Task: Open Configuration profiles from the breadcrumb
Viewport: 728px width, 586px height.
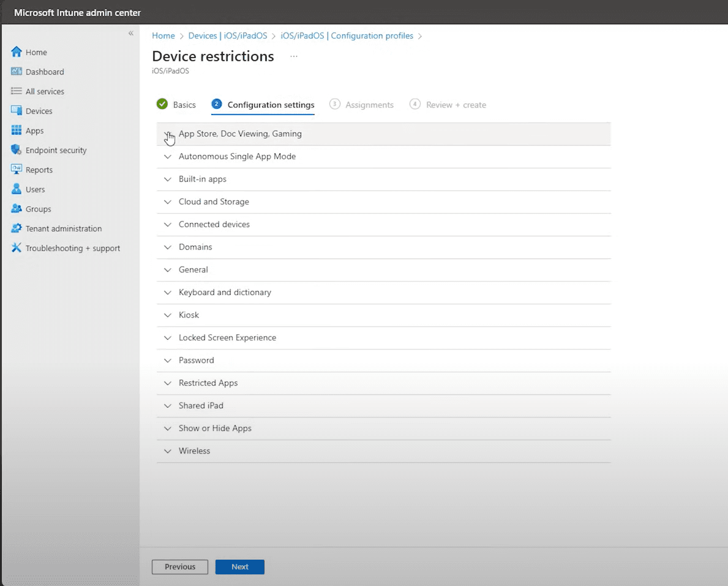Action: click(x=346, y=36)
